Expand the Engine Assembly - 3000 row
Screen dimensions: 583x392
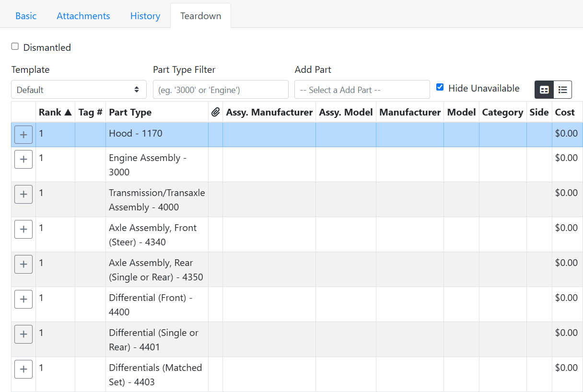[23, 160]
